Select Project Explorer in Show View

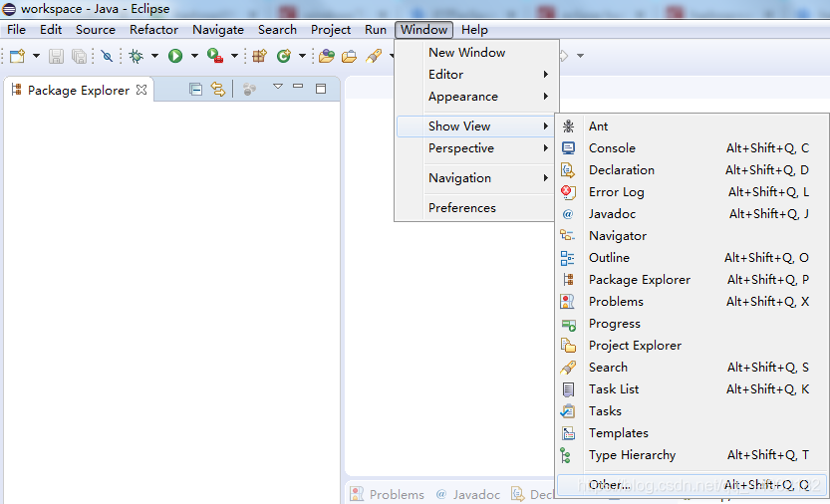692,346
